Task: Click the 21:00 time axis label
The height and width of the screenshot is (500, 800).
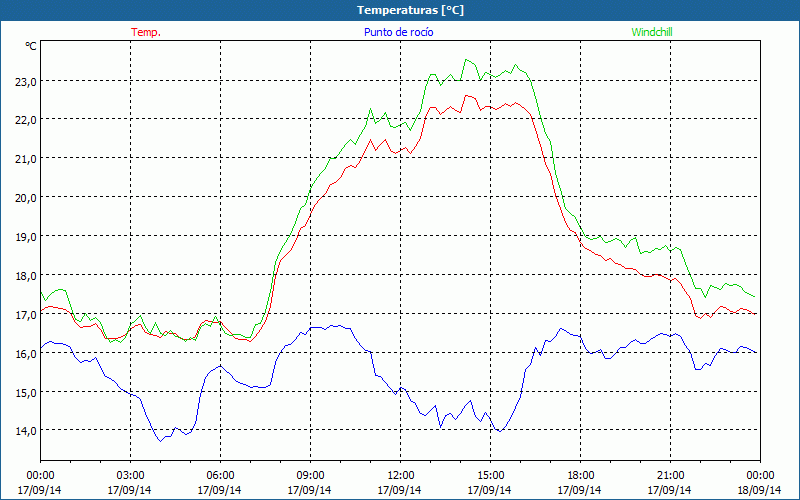Action: (x=670, y=476)
